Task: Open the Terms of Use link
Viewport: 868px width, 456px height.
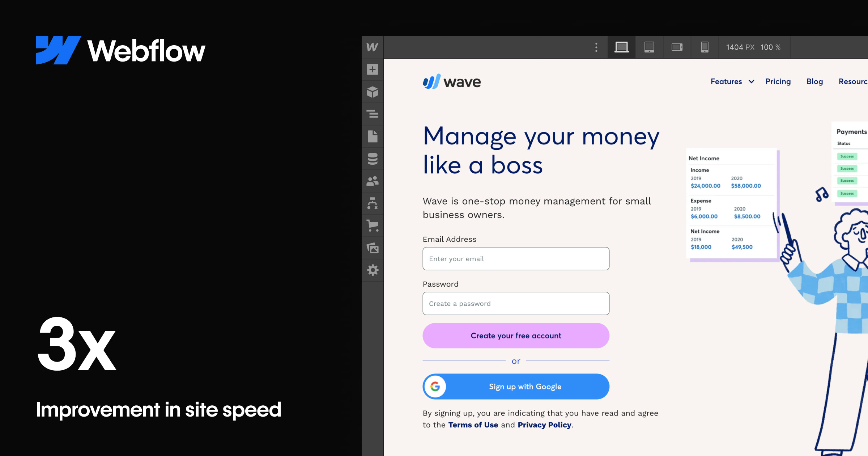Action: tap(473, 425)
